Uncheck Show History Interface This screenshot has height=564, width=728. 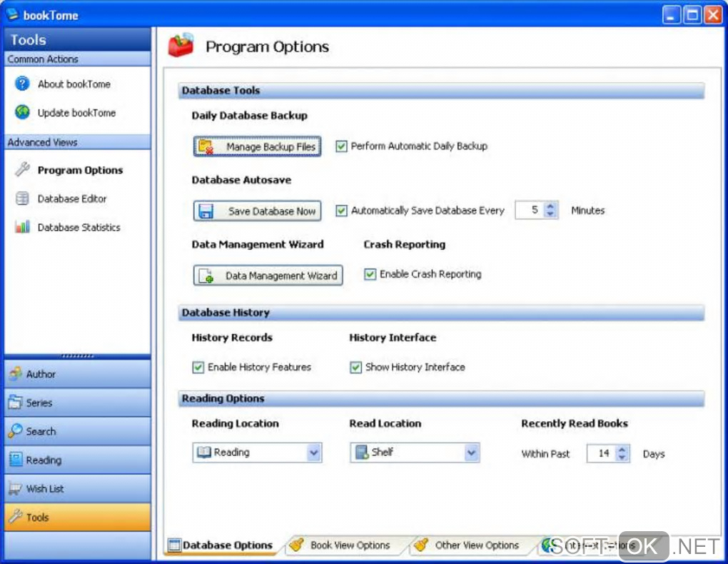click(355, 368)
